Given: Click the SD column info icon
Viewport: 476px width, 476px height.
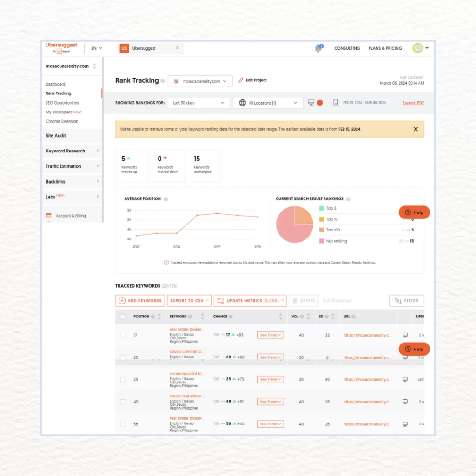Looking at the screenshot, I should tap(327, 317).
